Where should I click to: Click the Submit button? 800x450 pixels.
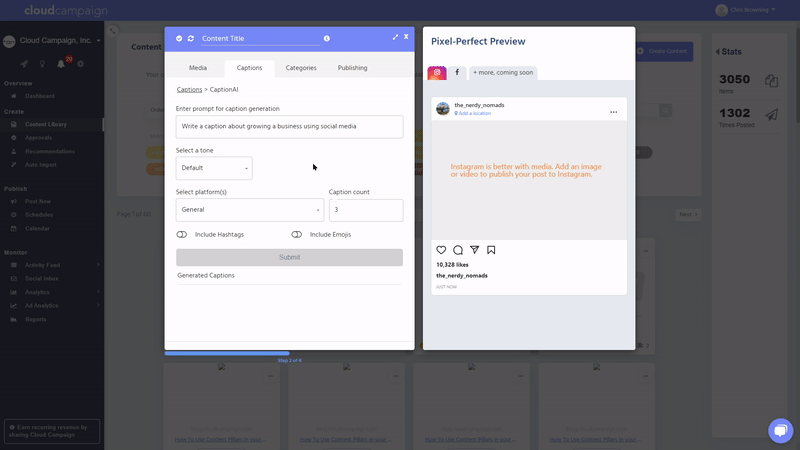[289, 258]
